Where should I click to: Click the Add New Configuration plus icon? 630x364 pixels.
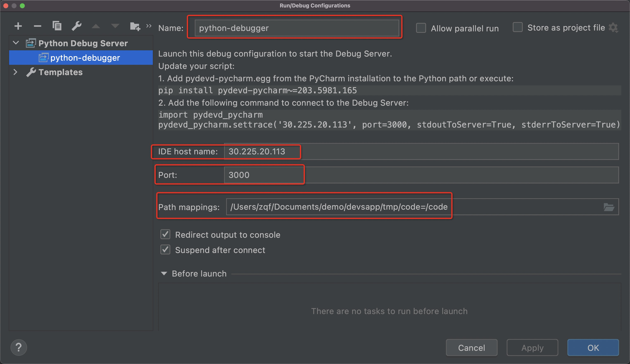18,26
